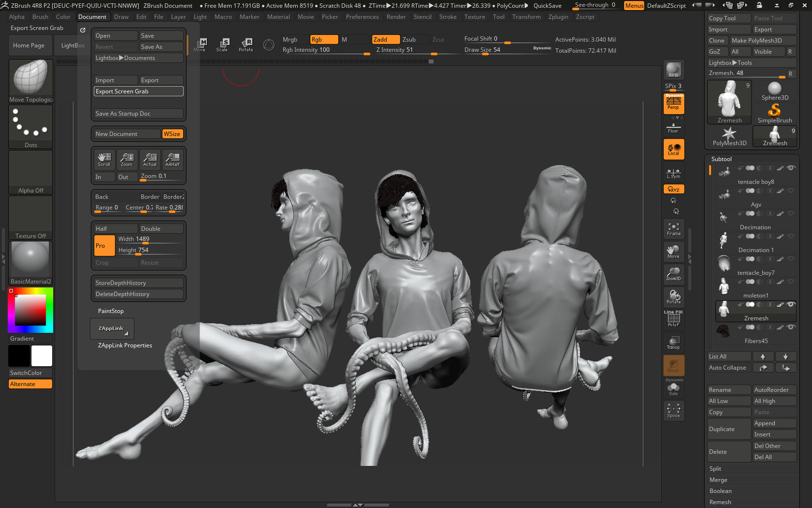Screen dimensions: 812x508
Task: Open the Render menu
Action: click(x=396, y=17)
